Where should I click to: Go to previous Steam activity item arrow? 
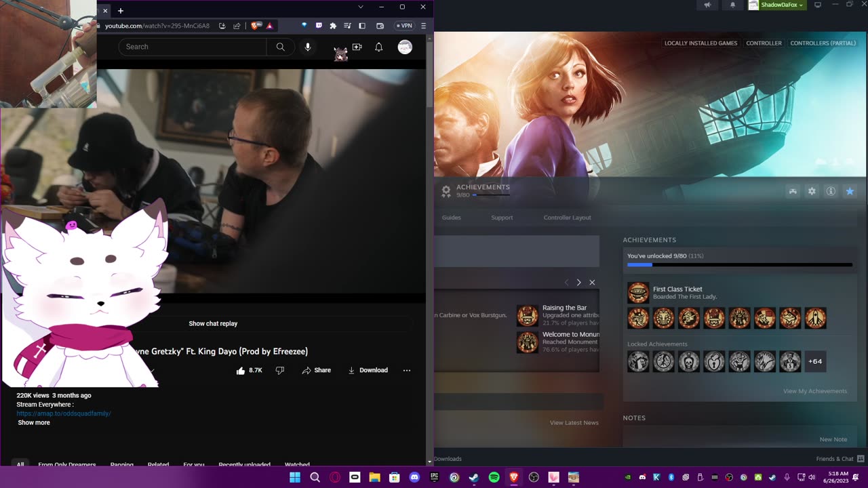[x=566, y=282]
